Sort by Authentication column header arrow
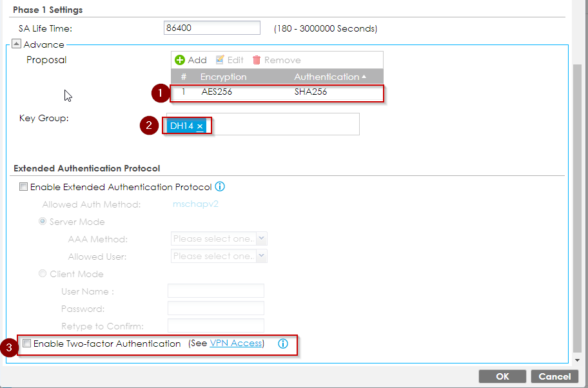Viewport: 588px width, 388px height. tap(364, 77)
